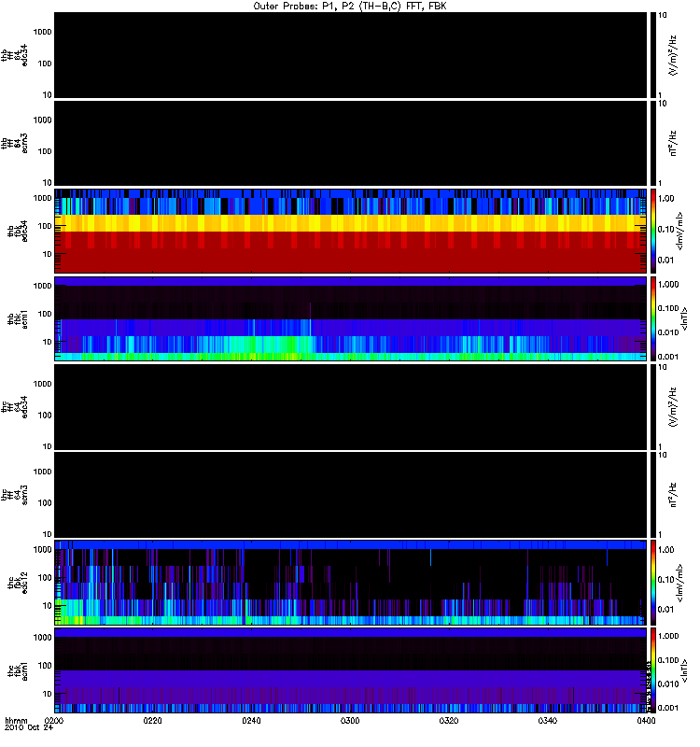
Task: Select the 0200 time axis label
Action: pos(54,721)
